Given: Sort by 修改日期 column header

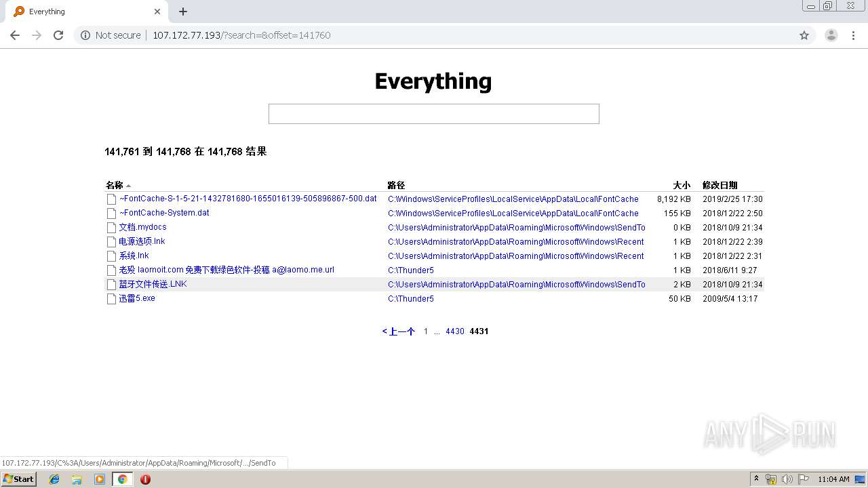Looking at the screenshot, I should pyautogui.click(x=720, y=185).
